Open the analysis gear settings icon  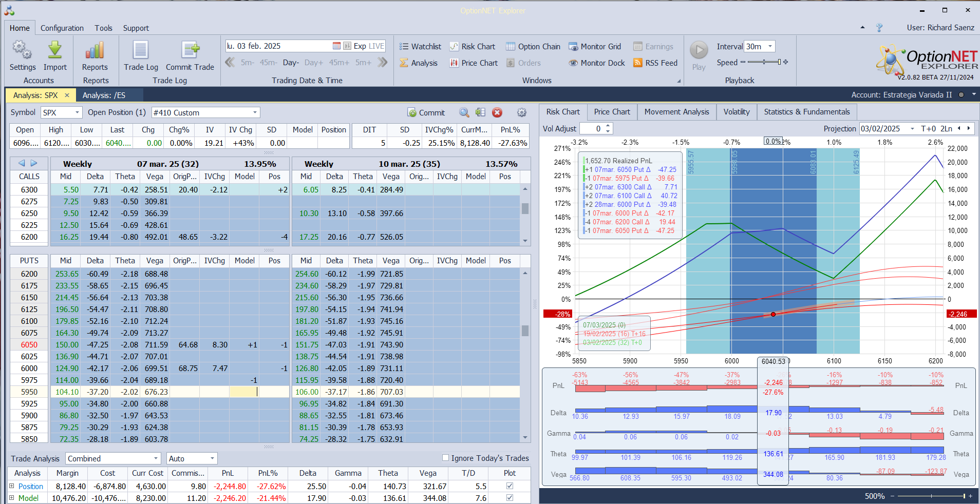[x=522, y=112]
